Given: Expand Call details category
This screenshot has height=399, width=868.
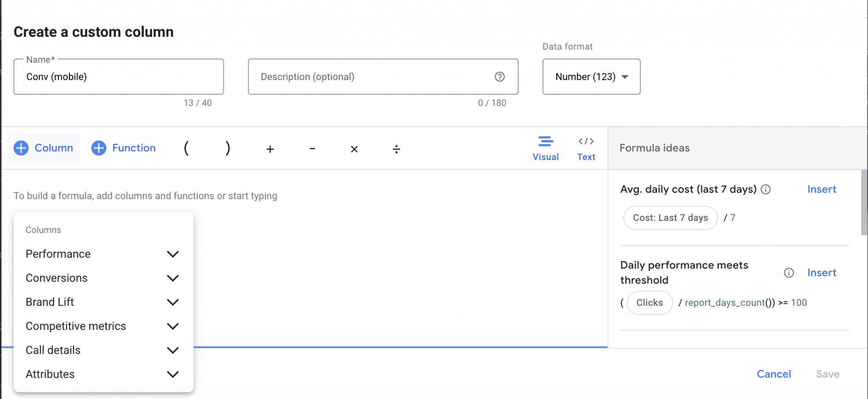Looking at the screenshot, I should tap(172, 350).
